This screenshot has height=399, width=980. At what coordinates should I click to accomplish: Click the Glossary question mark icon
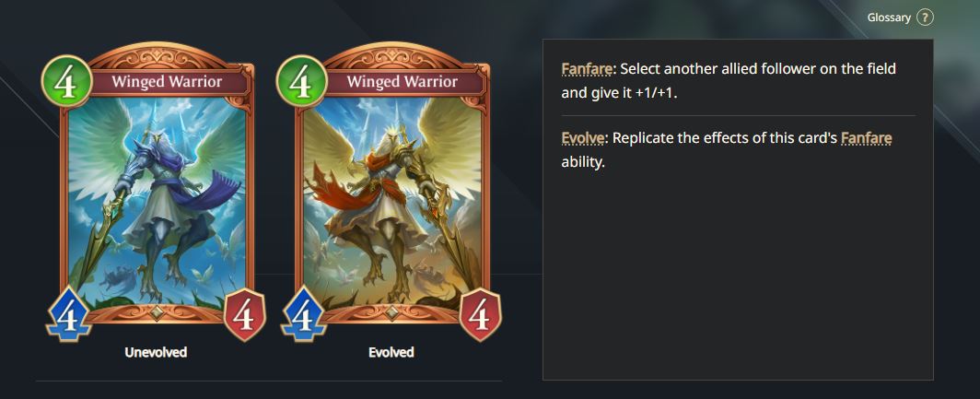pos(925,18)
